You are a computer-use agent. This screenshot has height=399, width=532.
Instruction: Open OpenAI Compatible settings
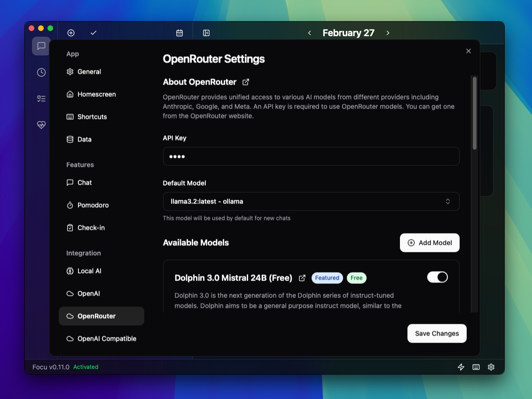click(102, 338)
